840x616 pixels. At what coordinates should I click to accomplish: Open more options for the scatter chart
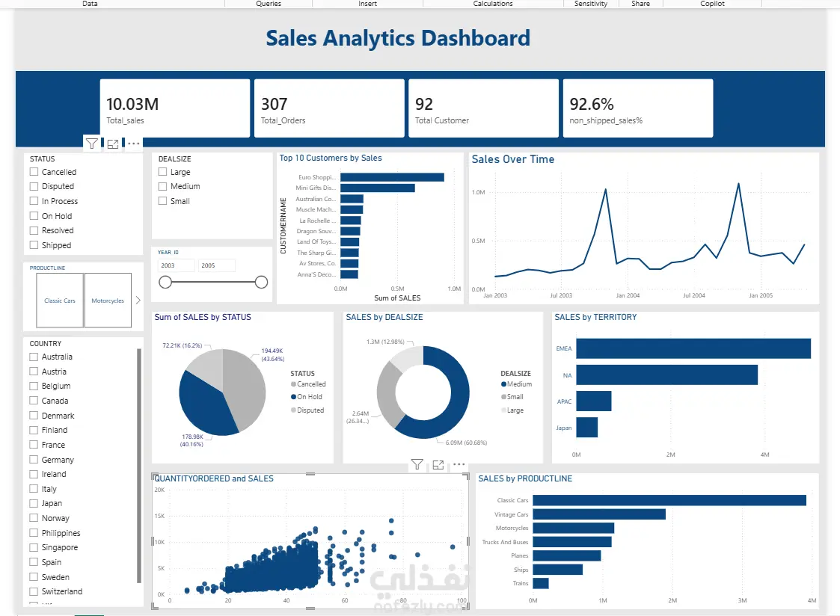pyautogui.click(x=459, y=464)
